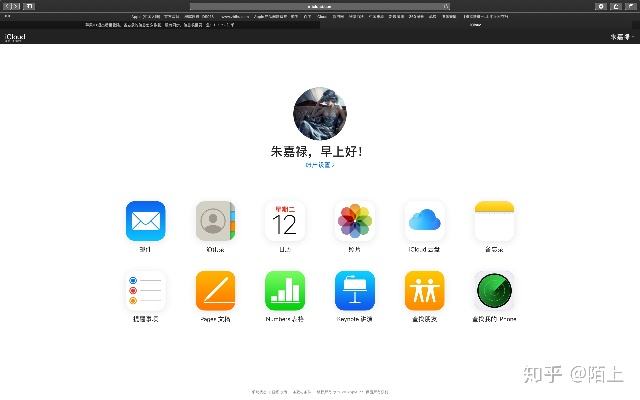Click the browser forward arrow button

(15, 6)
